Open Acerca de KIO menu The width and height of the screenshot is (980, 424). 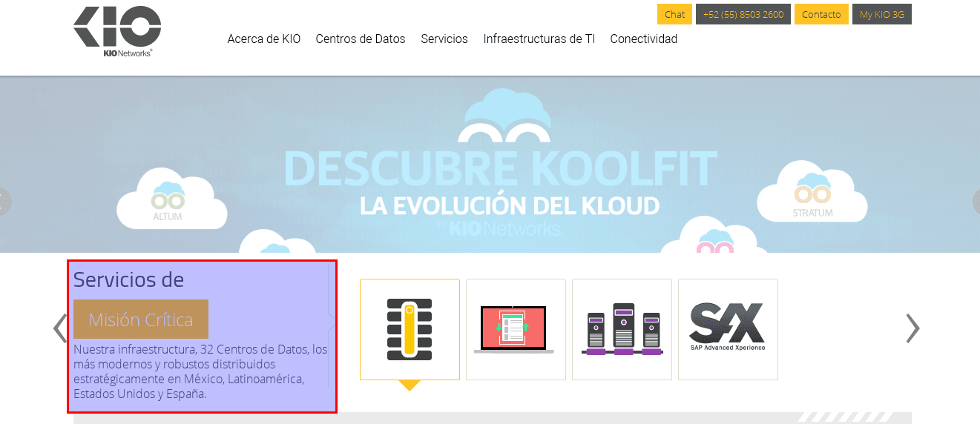[264, 39]
